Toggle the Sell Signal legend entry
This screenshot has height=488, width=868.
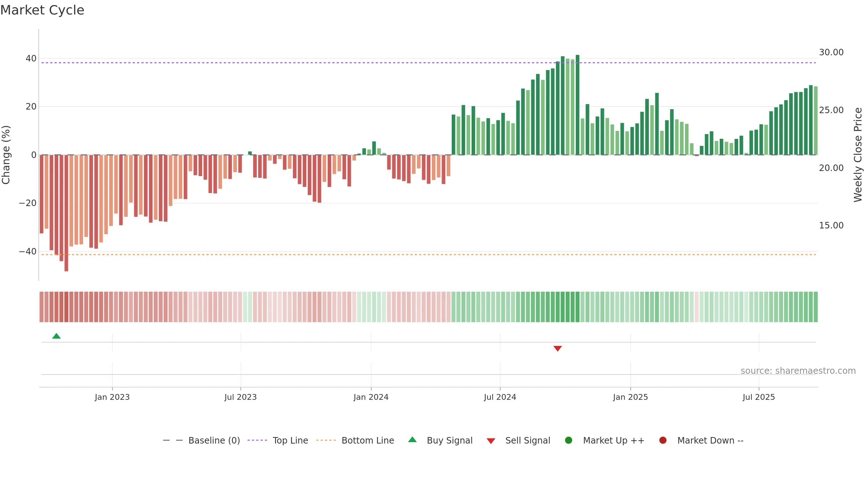(518, 440)
